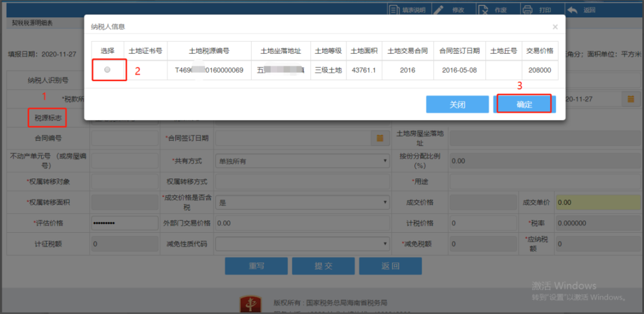Image resolution: width=644 pixels, height=314 pixels.
Task: Click the 土地坐落地址 column header
Action: [x=281, y=51]
